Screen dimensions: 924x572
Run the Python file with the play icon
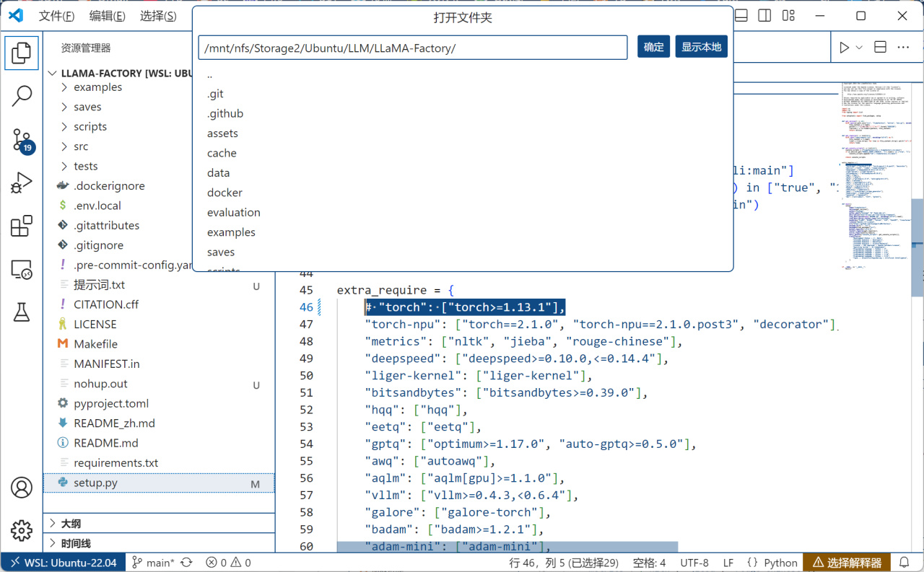pyautogui.click(x=844, y=48)
